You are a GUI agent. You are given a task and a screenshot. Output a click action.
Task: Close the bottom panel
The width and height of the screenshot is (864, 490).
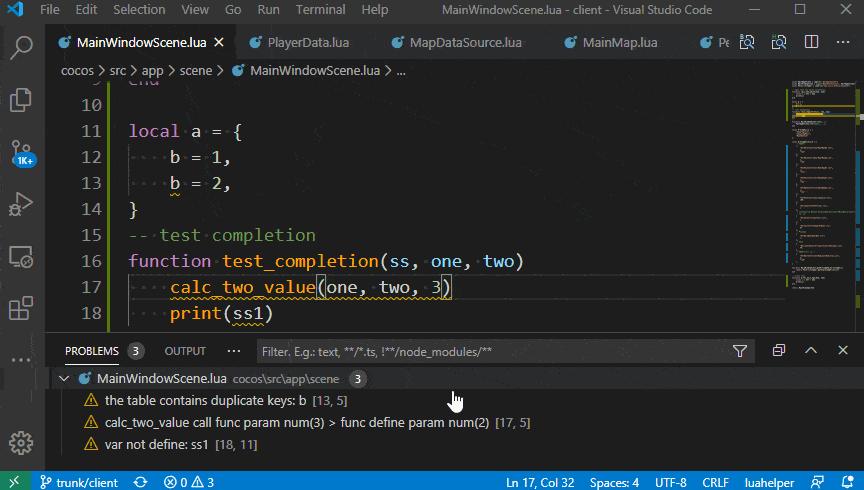[843, 351]
